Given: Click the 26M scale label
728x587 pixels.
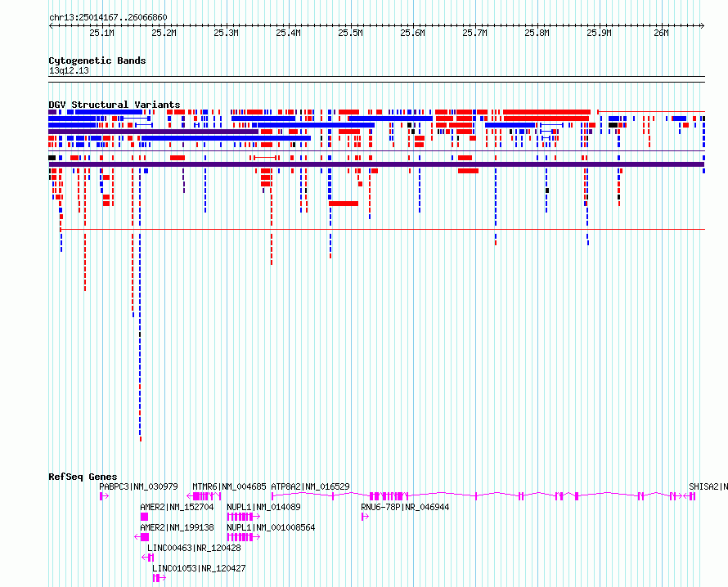Looking at the screenshot, I should pos(661,33).
